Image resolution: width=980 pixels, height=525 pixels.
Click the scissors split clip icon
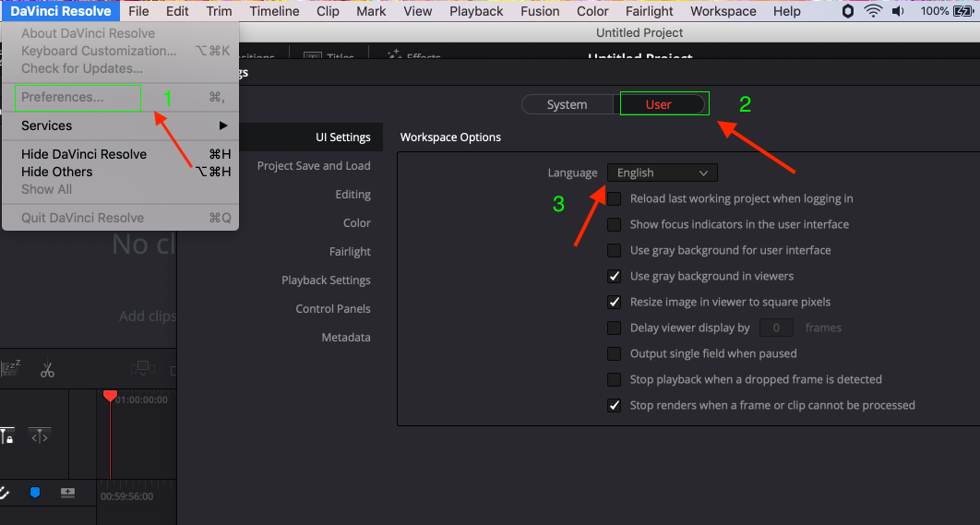click(x=47, y=370)
